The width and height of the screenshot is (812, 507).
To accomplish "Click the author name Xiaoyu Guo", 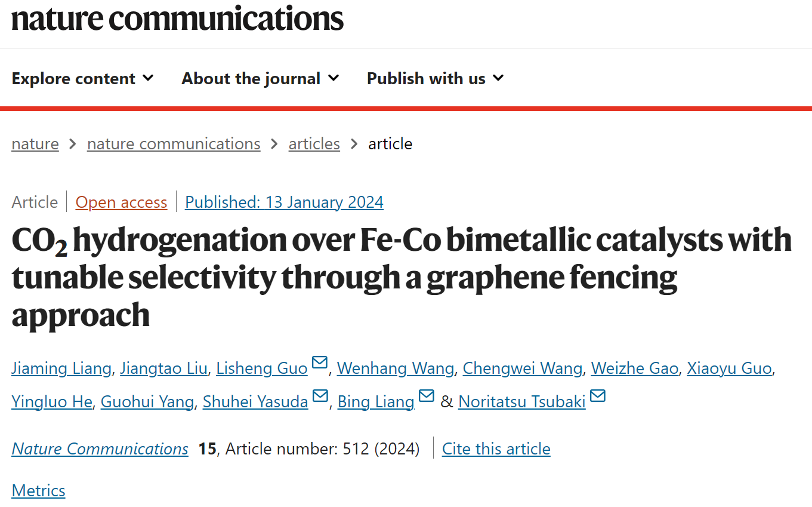I will [x=730, y=368].
